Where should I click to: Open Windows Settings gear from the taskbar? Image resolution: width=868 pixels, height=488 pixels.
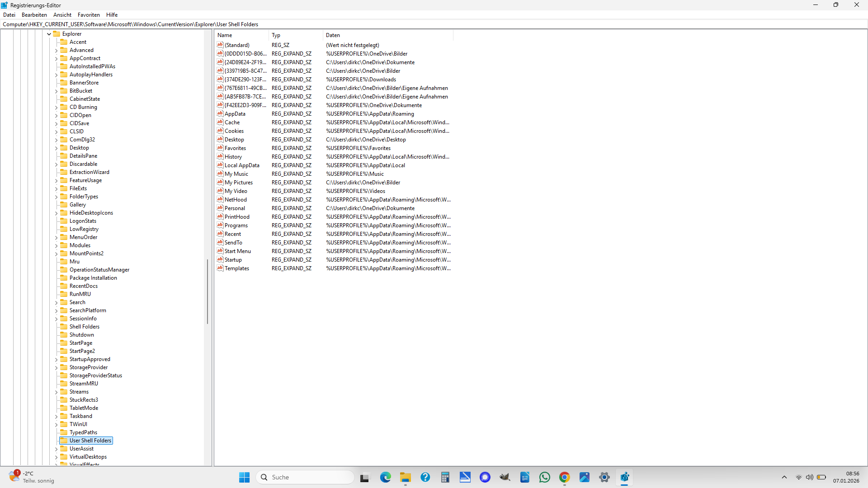coord(604,477)
